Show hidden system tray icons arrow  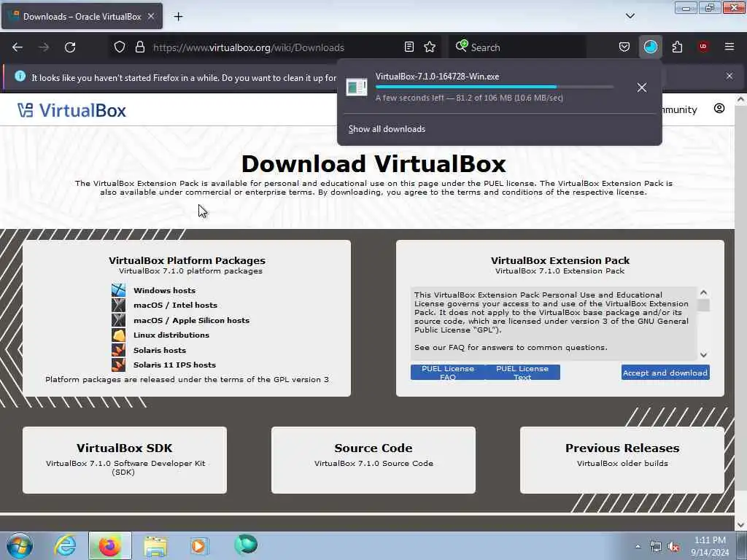tap(638, 546)
